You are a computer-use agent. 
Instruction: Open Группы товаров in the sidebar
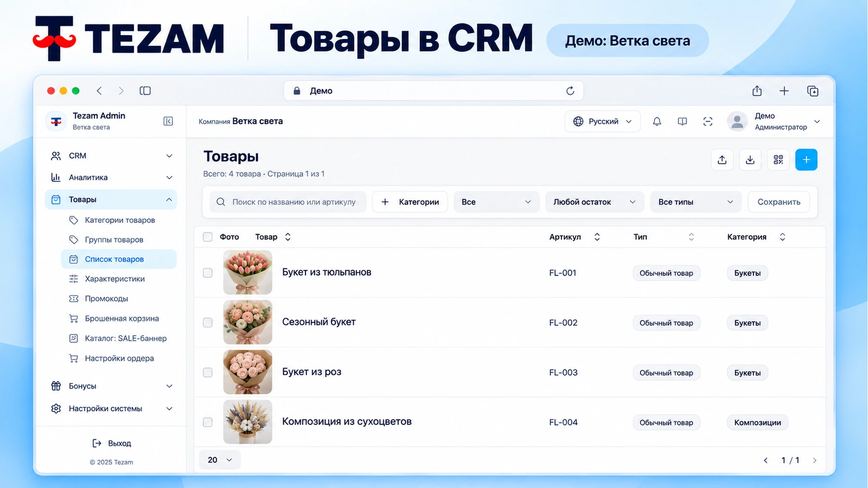(x=119, y=240)
